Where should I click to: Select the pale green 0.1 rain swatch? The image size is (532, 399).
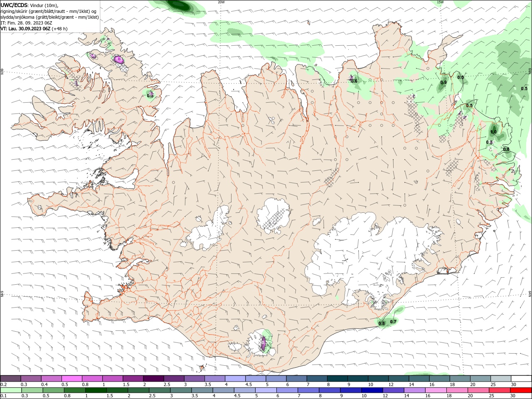point(11,390)
